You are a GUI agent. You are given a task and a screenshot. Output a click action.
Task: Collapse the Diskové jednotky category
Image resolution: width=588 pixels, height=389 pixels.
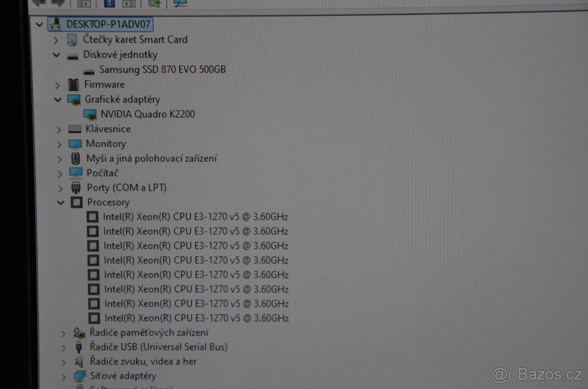pos(56,55)
